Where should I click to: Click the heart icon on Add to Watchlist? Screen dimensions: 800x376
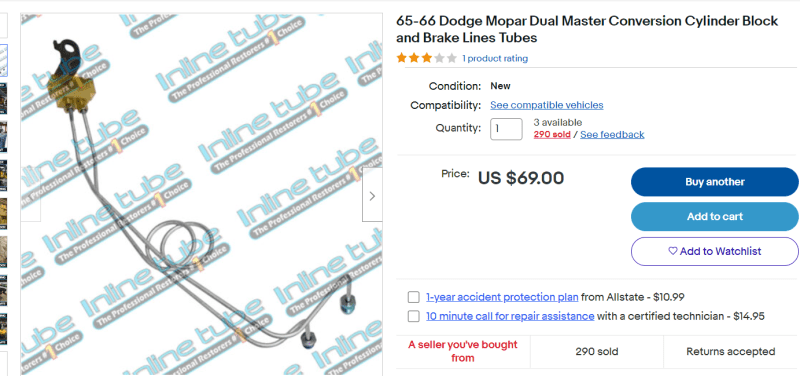(x=673, y=251)
